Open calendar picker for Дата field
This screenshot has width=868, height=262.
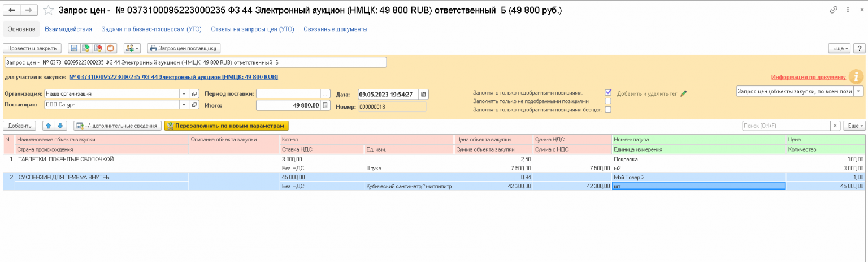point(424,94)
